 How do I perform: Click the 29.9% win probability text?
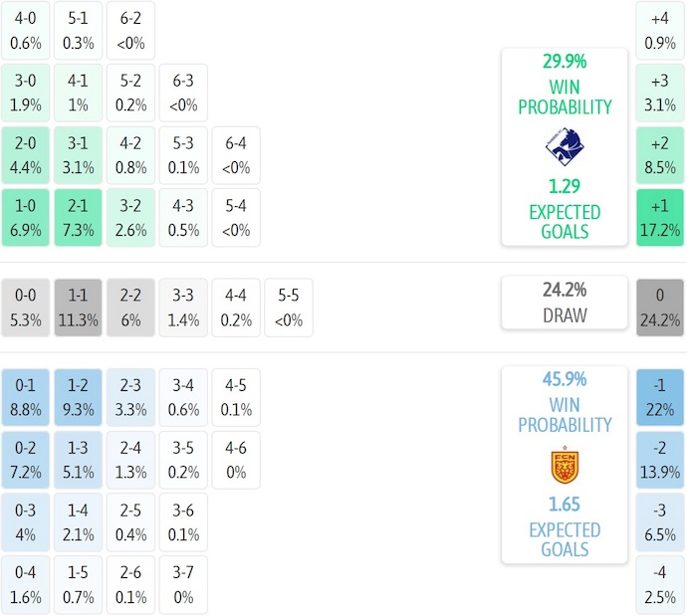click(565, 62)
